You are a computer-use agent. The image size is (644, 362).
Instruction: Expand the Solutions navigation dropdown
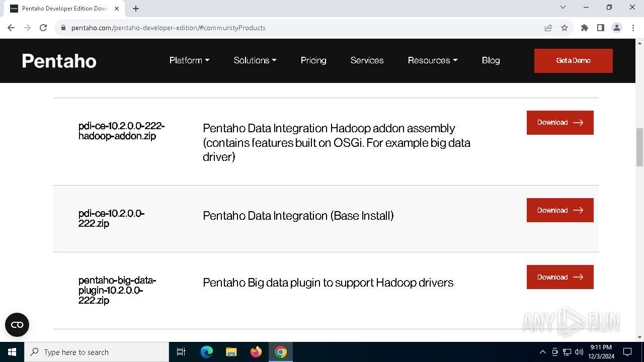tap(255, 60)
